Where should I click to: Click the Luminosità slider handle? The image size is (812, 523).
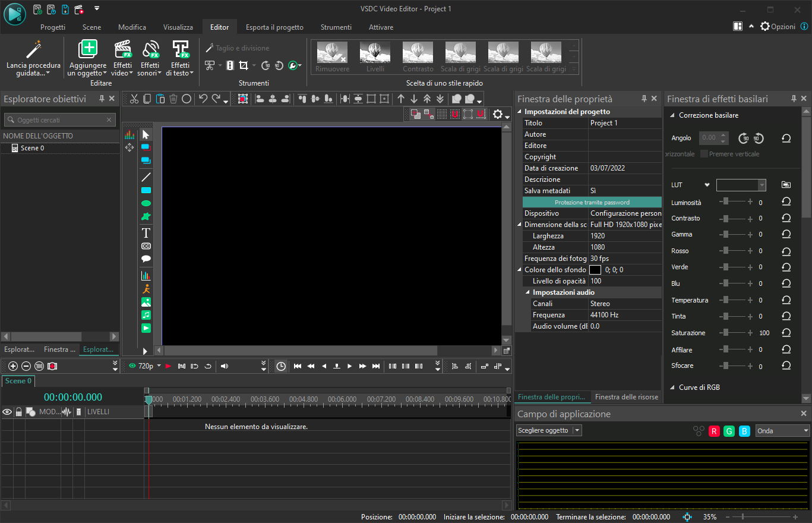click(726, 202)
